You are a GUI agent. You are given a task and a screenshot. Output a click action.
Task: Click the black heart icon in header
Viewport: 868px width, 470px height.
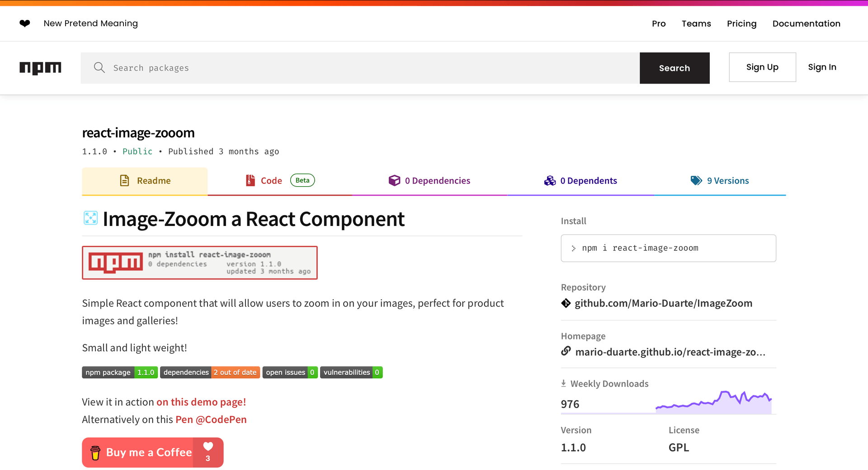(25, 23)
